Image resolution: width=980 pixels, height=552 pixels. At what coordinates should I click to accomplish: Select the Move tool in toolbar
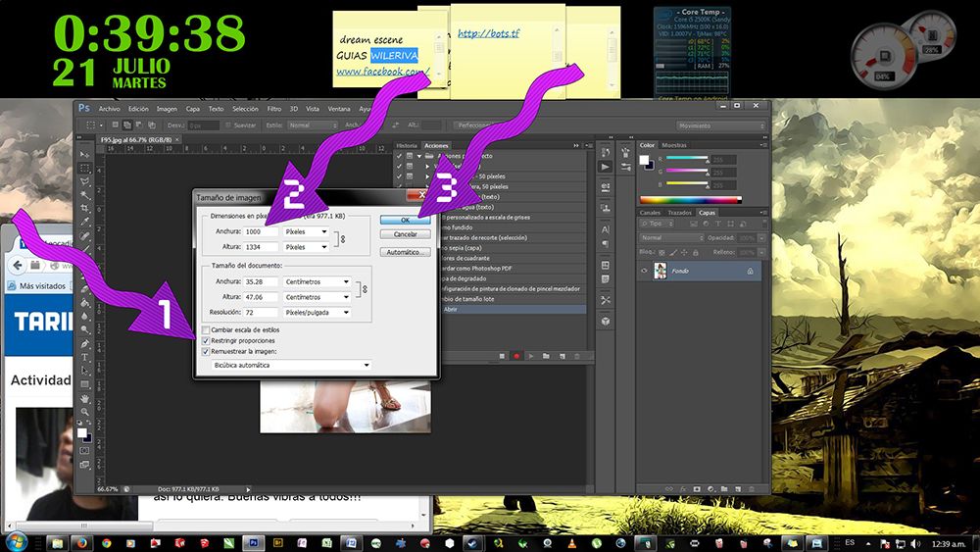pyautogui.click(x=85, y=154)
